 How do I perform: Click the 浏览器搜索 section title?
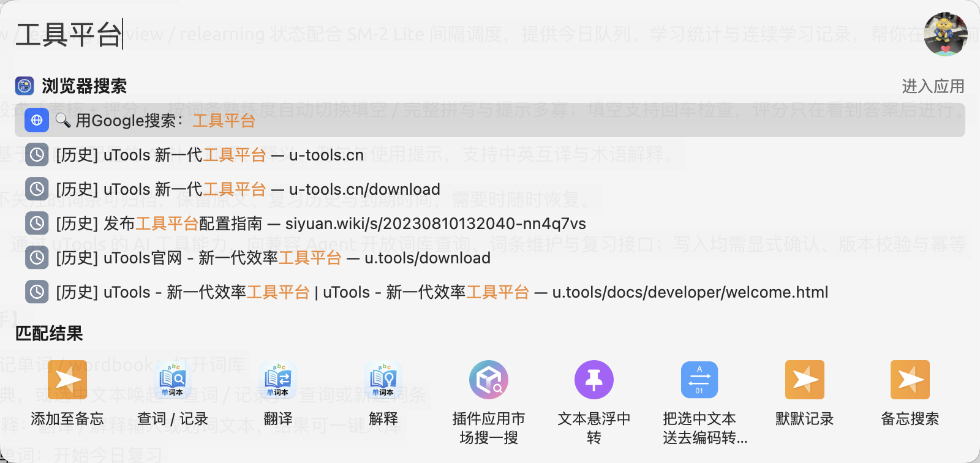(85, 86)
